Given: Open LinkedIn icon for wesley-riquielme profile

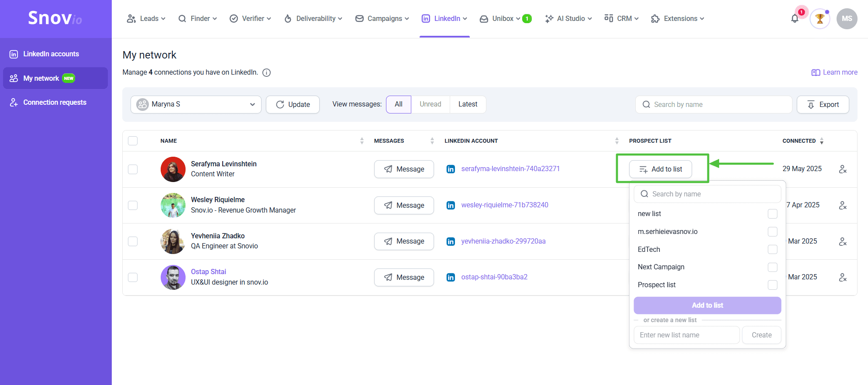Looking at the screenshot, I should pyautogui.click(x=451, y=205).
